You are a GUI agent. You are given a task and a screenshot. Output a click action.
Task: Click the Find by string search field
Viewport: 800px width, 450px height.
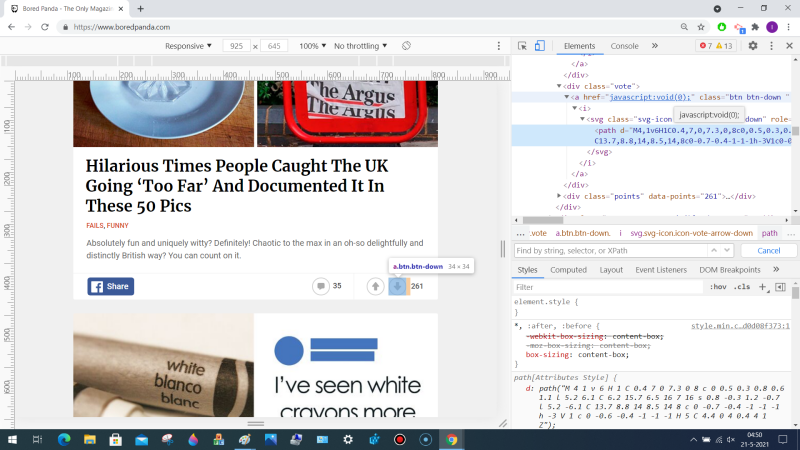pyautogui.click(x=609, y=251)
